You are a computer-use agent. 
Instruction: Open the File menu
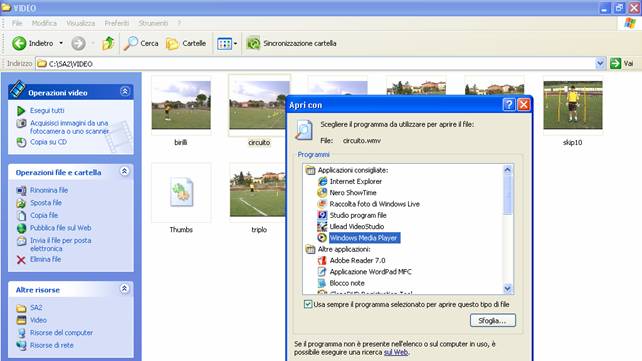click(17, 23)
